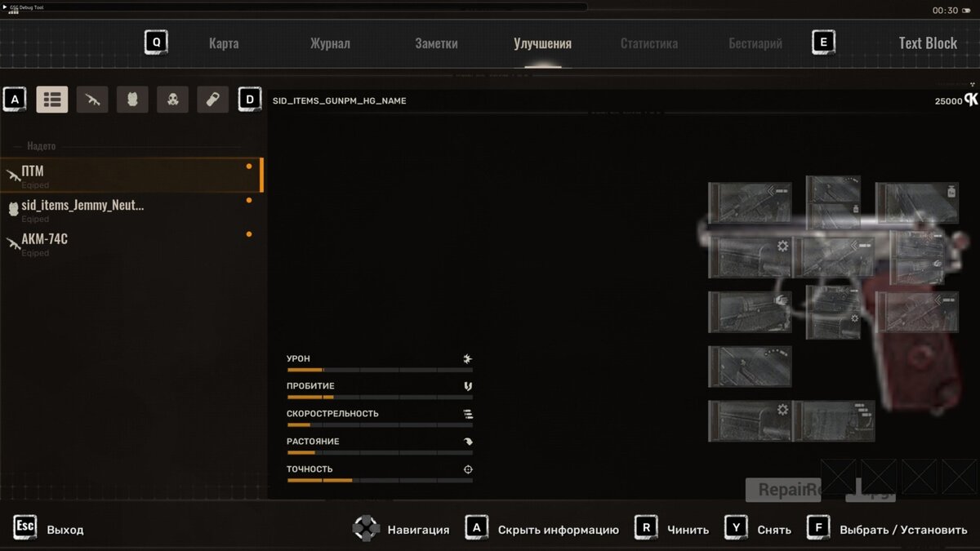The width and height of the screenshot is (980, 551).
Task: Click the R key repair icon
Action: coord(646,527)
